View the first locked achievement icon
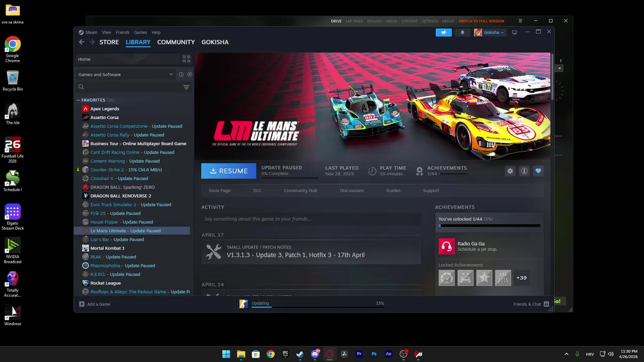This screenshot has height=362, width=644. [447, 278]
